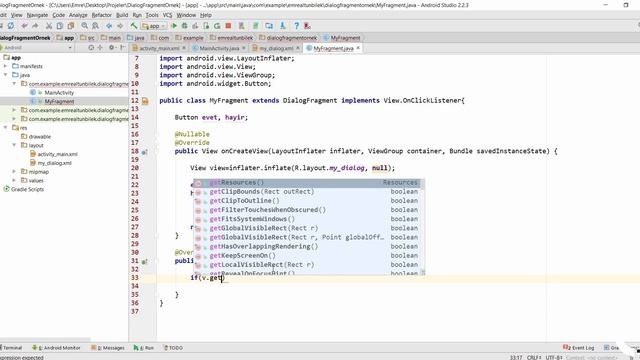Open the TODO tool window
The width and height of the screenshot is (640, 360).
tap(173, 348)
